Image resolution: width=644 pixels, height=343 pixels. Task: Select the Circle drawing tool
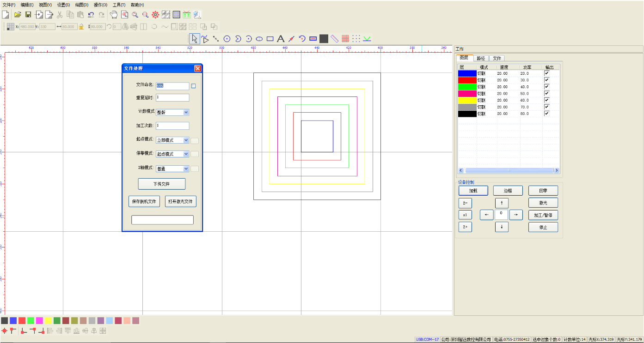pos(227,39)
